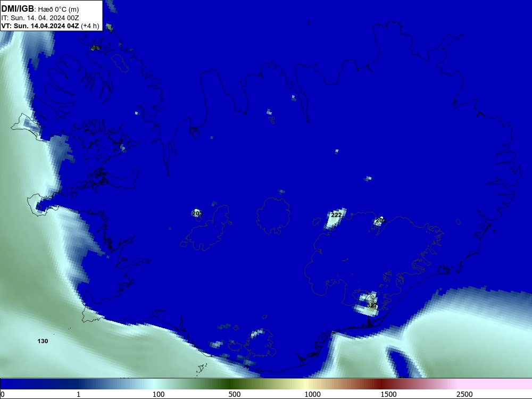Click the colorbar tick label 1000
The image size is (532, 399).
(312, 394)
